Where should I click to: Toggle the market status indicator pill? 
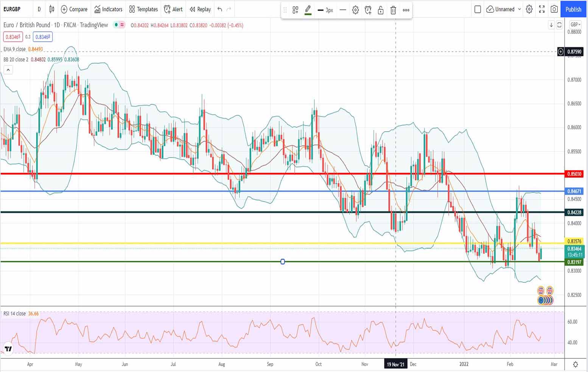[x=119, y=25]
